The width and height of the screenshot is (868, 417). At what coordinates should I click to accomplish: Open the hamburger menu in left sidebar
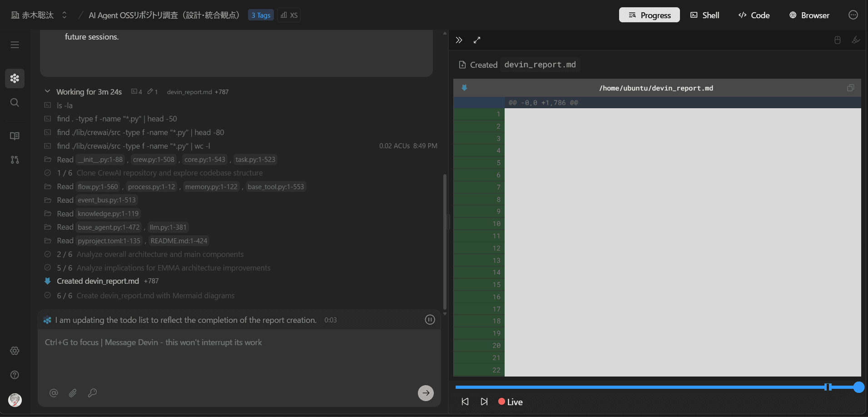coord(15,45)
